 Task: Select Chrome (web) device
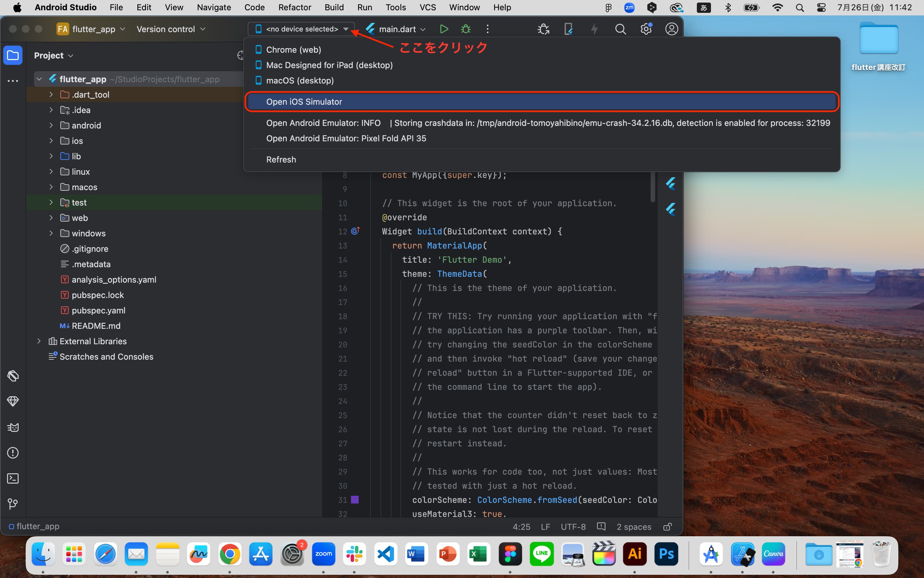click(542, 50)
